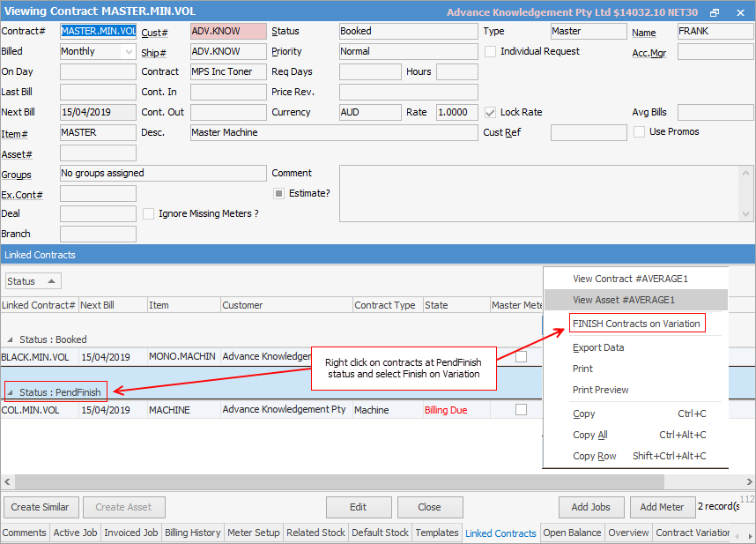756x544 pixels.
Task: Click the Status grouping sort arrow
Action: click(51, 281)
